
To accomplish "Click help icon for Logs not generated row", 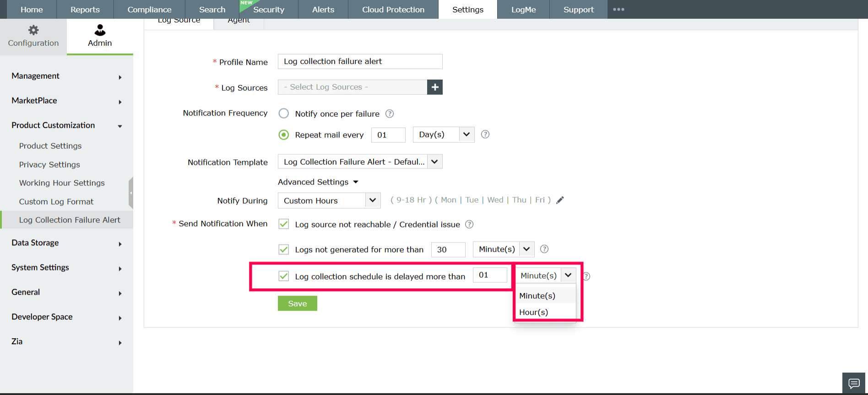I will click(x=544, y=249).
